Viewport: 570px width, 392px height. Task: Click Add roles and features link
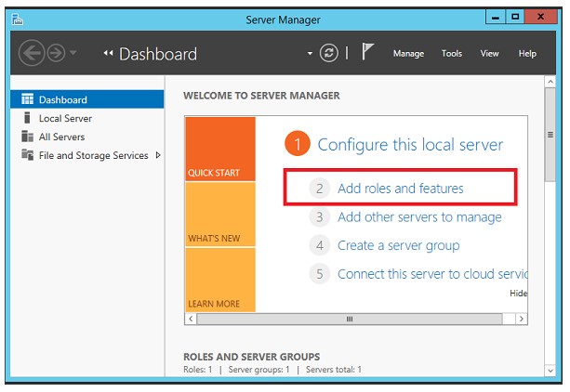coord(400,188)
